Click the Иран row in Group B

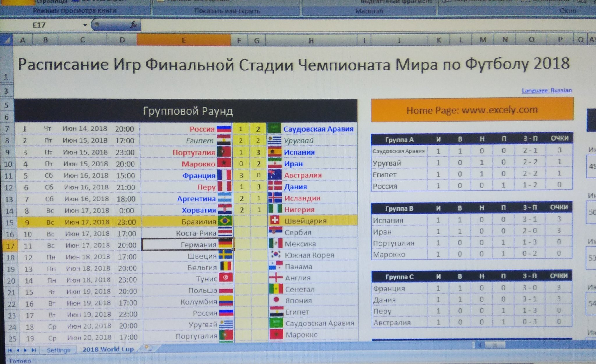472,231
